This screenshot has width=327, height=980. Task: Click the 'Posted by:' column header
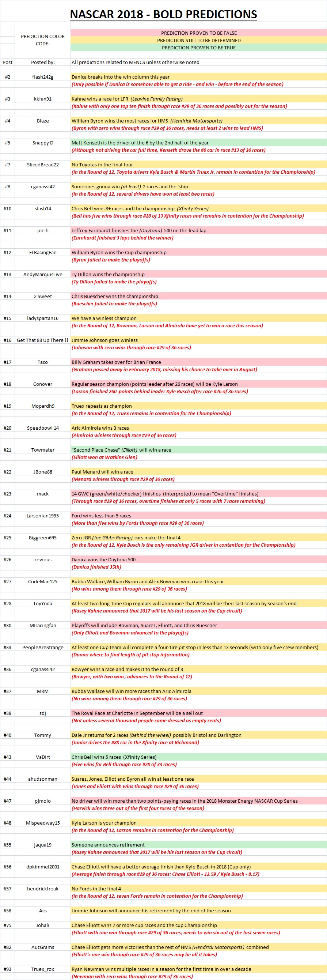point(43,63)
